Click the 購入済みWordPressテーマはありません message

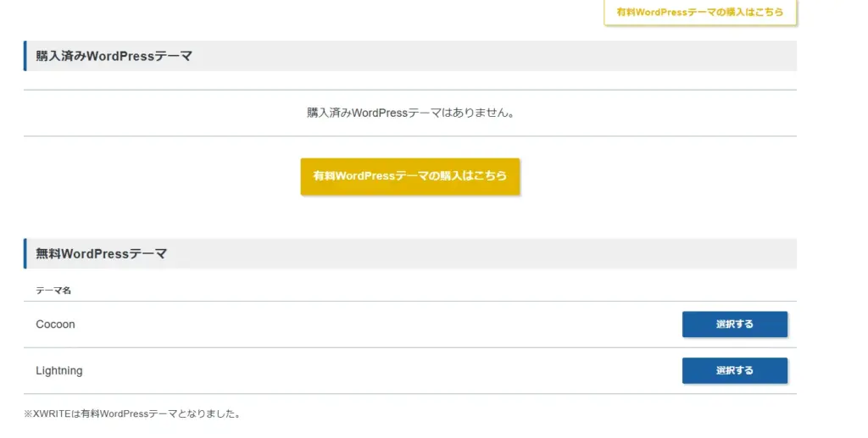point(410,113)
